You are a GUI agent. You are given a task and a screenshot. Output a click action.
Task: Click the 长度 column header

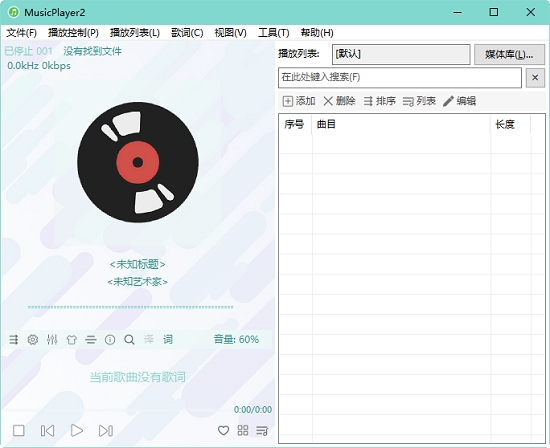point(510,124)
